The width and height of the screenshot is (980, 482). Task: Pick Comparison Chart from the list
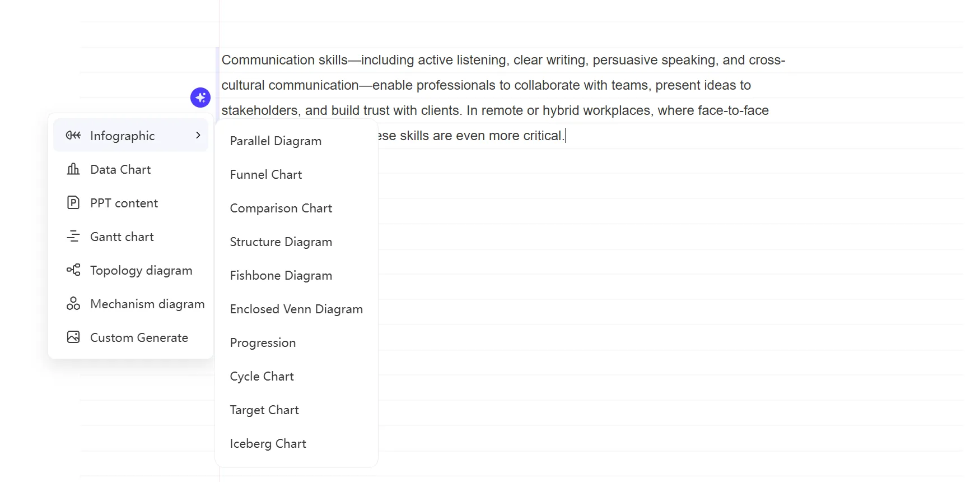(x=281, y=208)
